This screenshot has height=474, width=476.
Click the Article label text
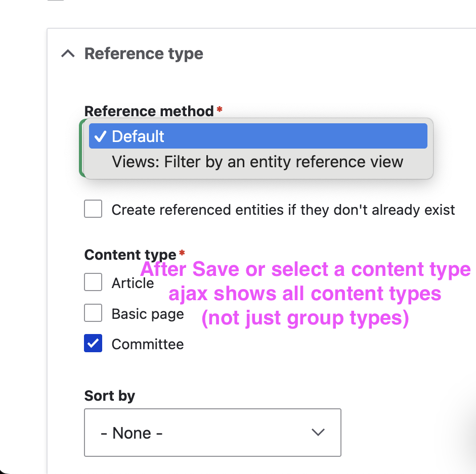coord(133,283)
